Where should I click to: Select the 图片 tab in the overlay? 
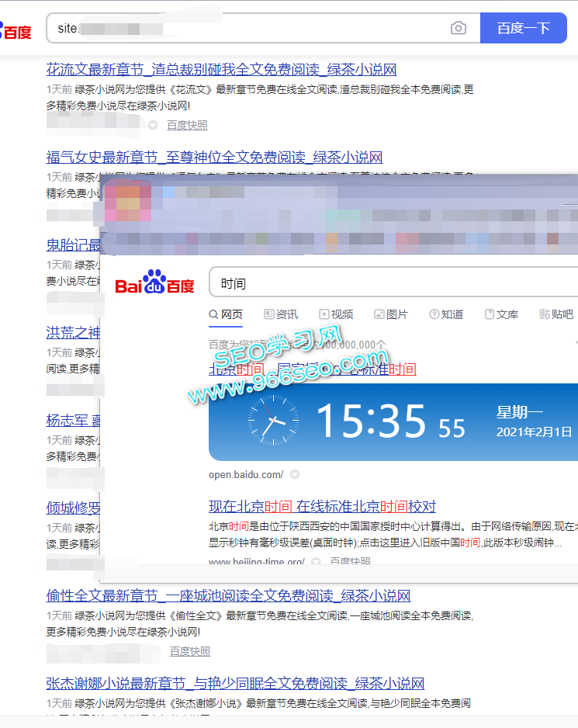tap(391, 315)
